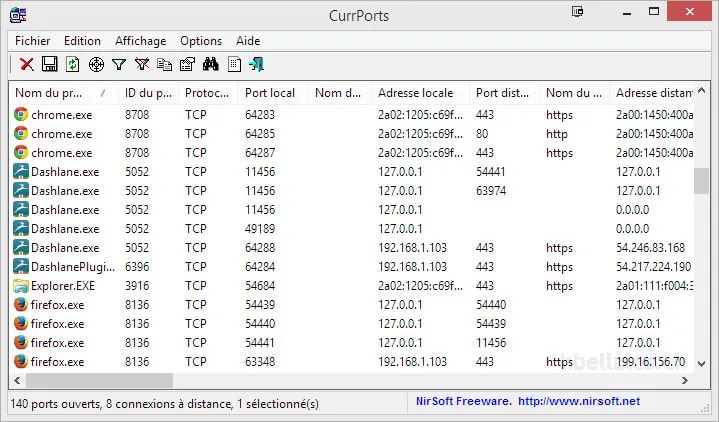The width and height of the screenshot is (719, 422).
Task: Click the horizontal scrollbar thumb
Action: tap(99, 380)
